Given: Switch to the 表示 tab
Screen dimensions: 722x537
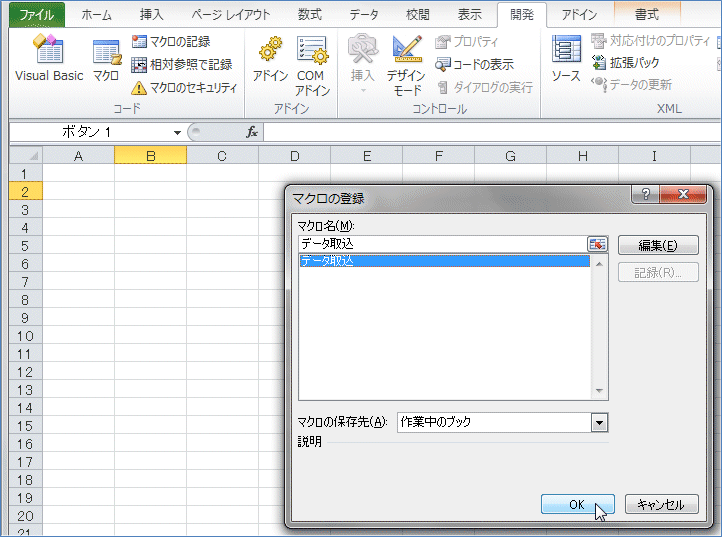Looking at the screenshot, I should coord(469,15).
